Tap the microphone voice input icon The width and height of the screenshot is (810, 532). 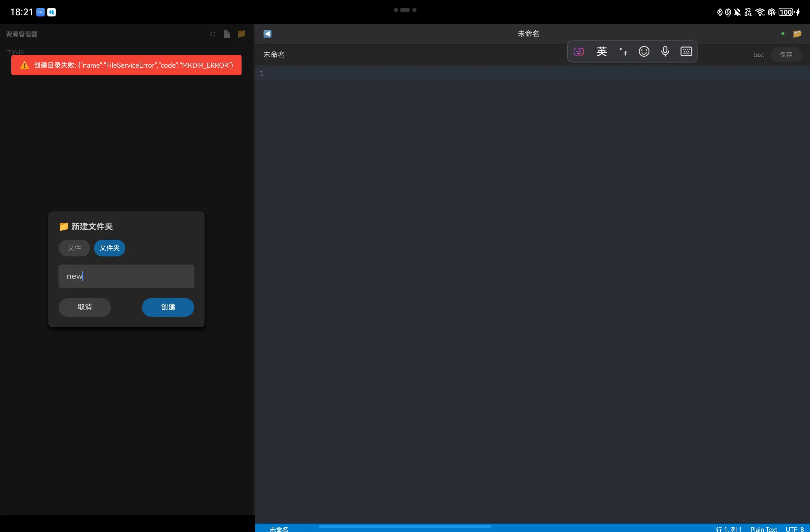665,52
